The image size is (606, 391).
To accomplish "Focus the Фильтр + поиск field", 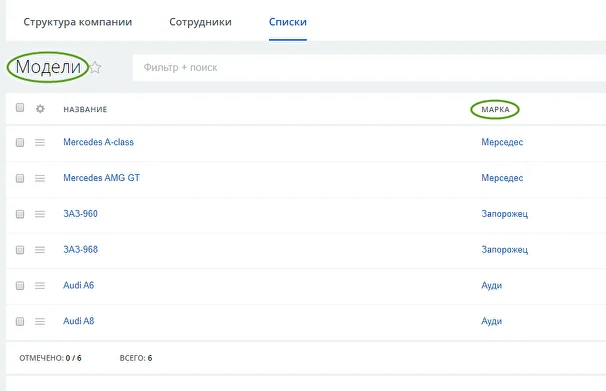I will 369,68.
